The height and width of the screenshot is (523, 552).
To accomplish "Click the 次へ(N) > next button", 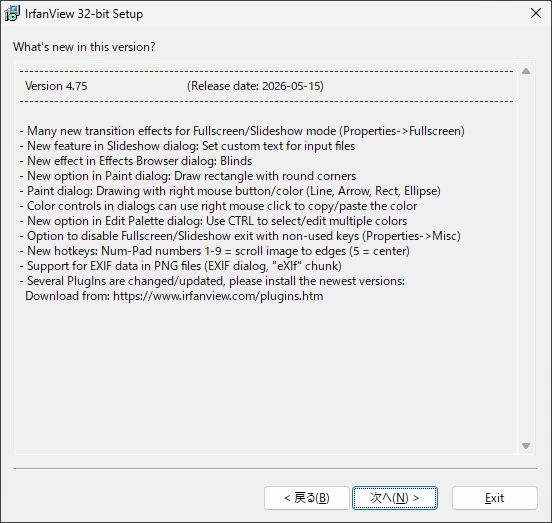I will click(395, 498).
